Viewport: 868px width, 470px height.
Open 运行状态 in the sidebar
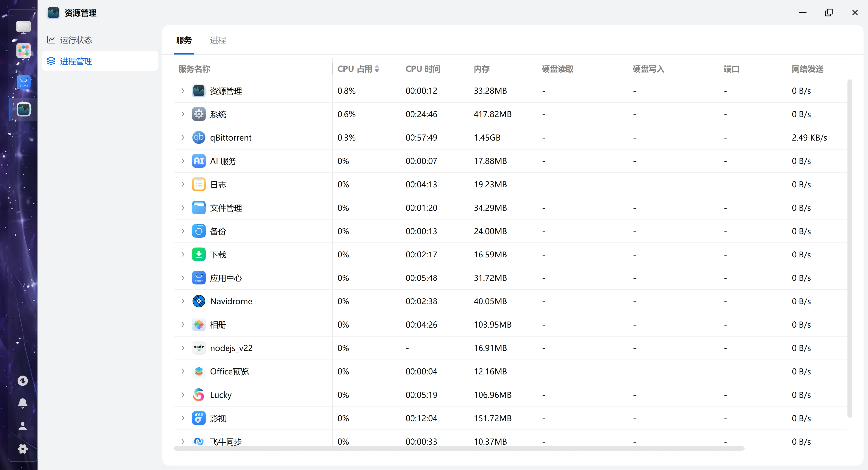(76, 40)
